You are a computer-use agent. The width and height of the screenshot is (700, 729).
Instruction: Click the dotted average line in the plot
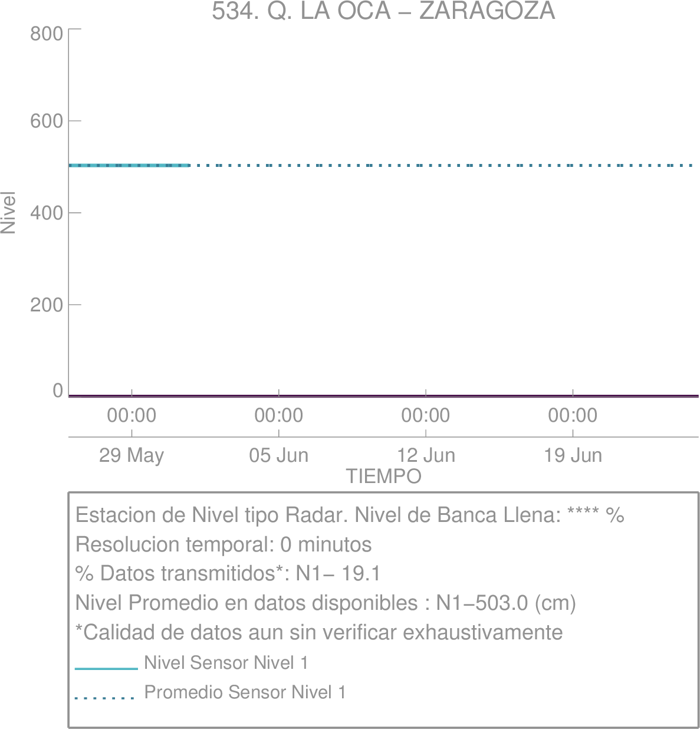(x=442, y=165)
